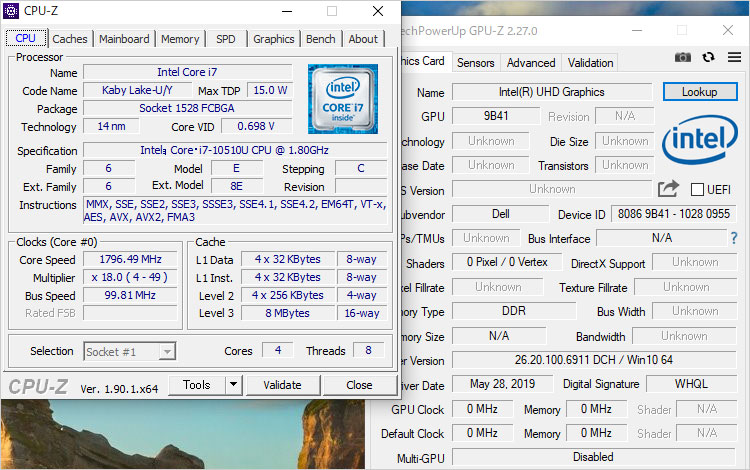
Task: Click the Subvendor value Dell in GPU-Z
Action: (500, 214)
